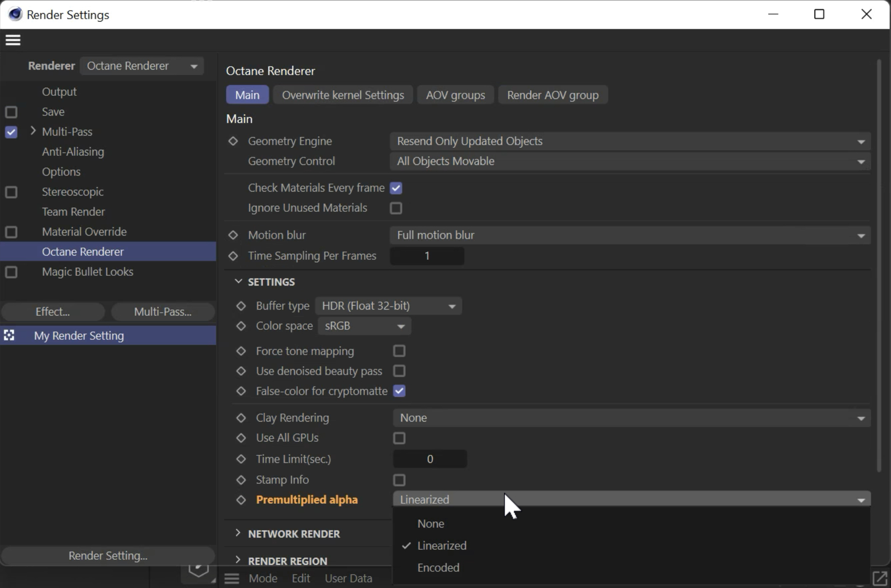Image resolution: width=891 pixels, height=588 pixels.
Task: Click the settings panel vertical scrollbar
Action: tap(879, 266)
